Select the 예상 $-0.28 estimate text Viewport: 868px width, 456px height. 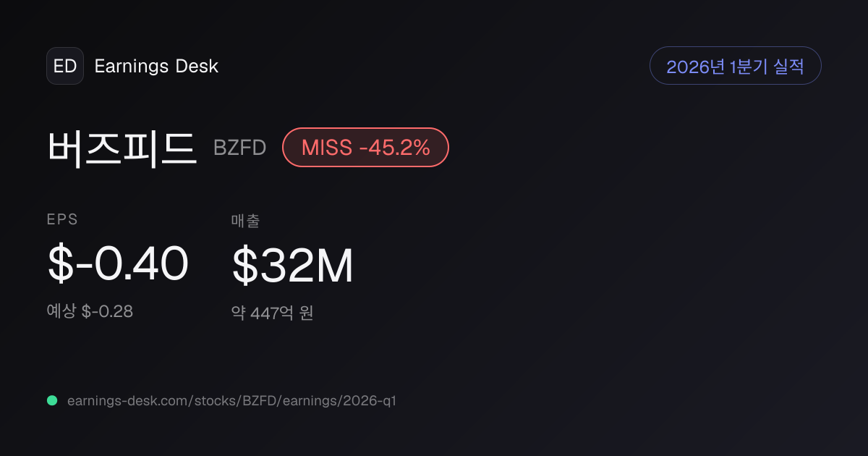90,311
